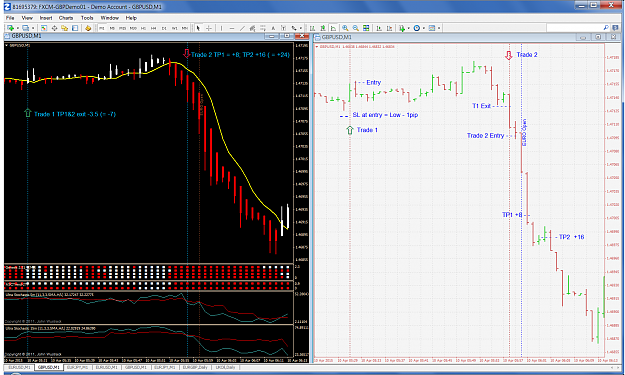Switch to line chart display
The width and height of the screenshot is (625, 375).
[x=333, y=28]
